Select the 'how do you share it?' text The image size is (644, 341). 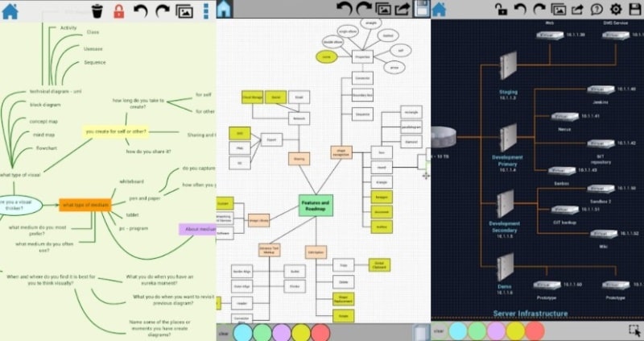(x=148, y=152)
